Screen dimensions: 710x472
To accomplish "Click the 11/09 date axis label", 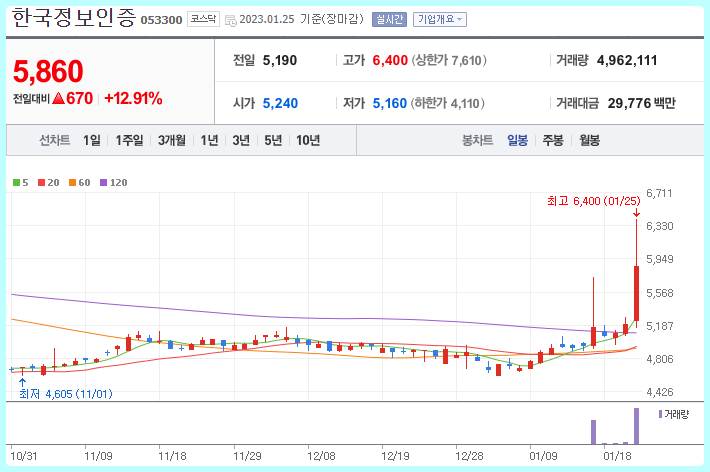I will point(98,456).
